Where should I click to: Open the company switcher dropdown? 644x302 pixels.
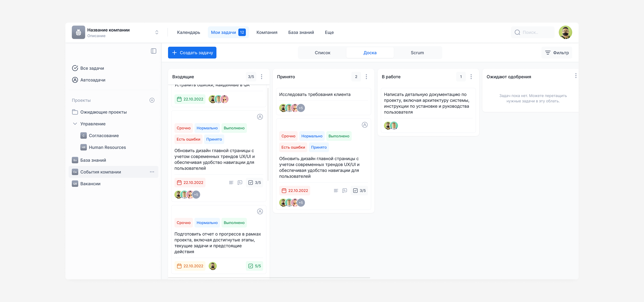click(157, 32)
